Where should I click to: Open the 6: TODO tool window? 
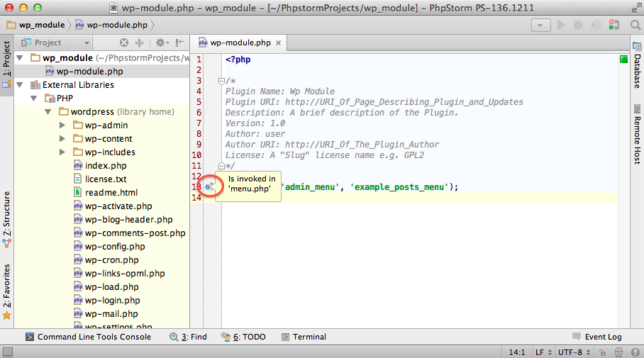pos(243,337)
